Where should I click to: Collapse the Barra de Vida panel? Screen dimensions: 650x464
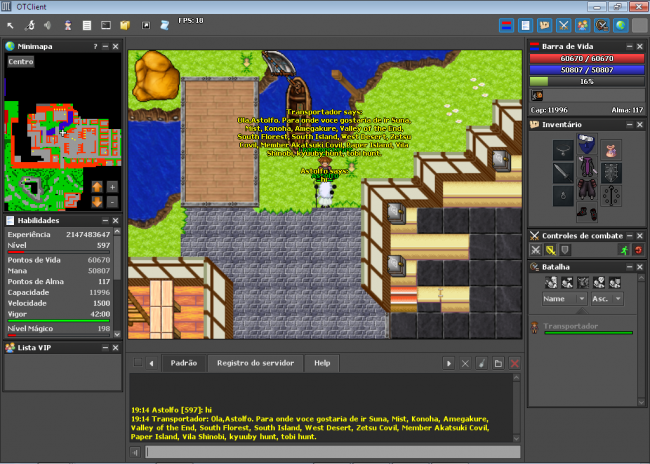(630, 46)
